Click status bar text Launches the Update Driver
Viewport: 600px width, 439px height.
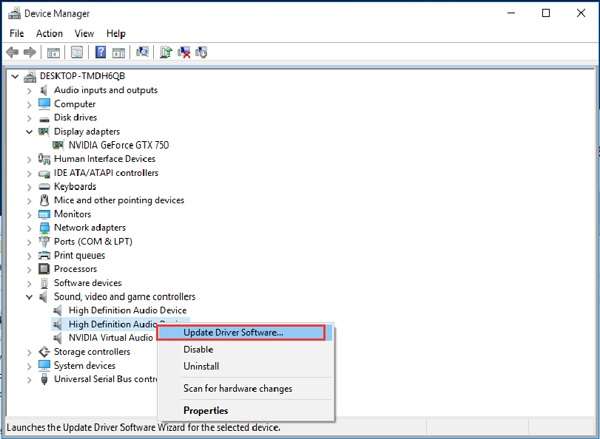coord(143,428)
